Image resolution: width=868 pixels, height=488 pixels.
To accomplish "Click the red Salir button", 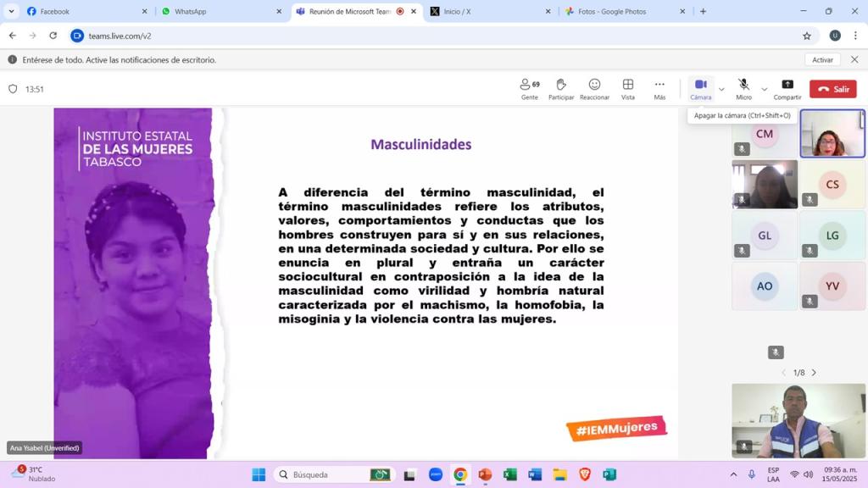I will 832,89.
